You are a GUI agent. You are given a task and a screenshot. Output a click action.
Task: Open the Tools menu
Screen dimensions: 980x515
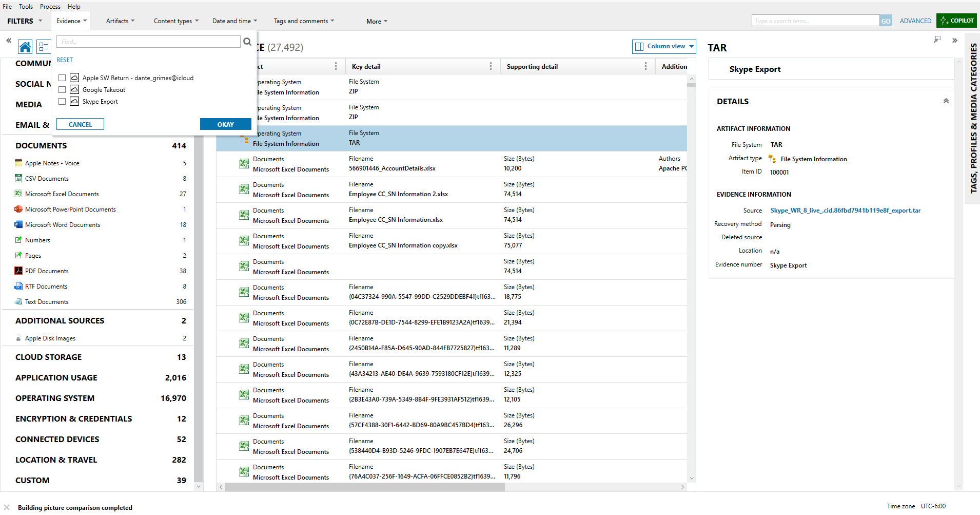tap(26, 7)
